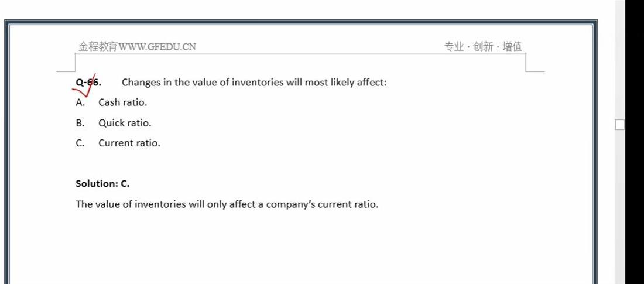644x284 pixels.
Task: Select the option letter B.
Action: point(80,123)
